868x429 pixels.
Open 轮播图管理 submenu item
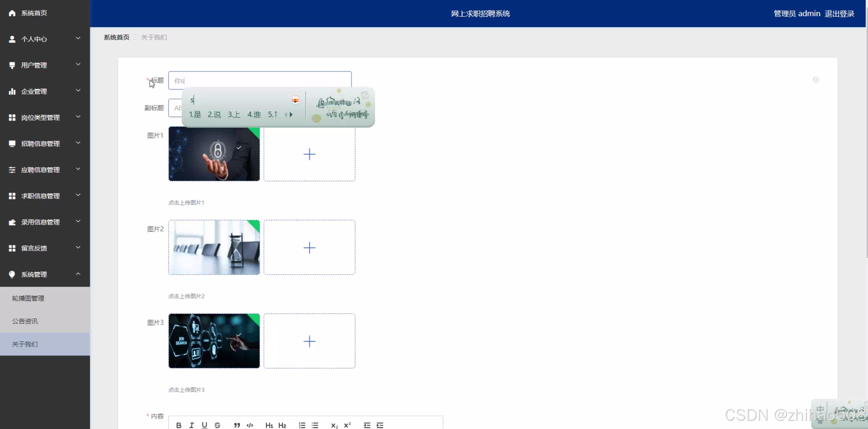tap(28, 298)
